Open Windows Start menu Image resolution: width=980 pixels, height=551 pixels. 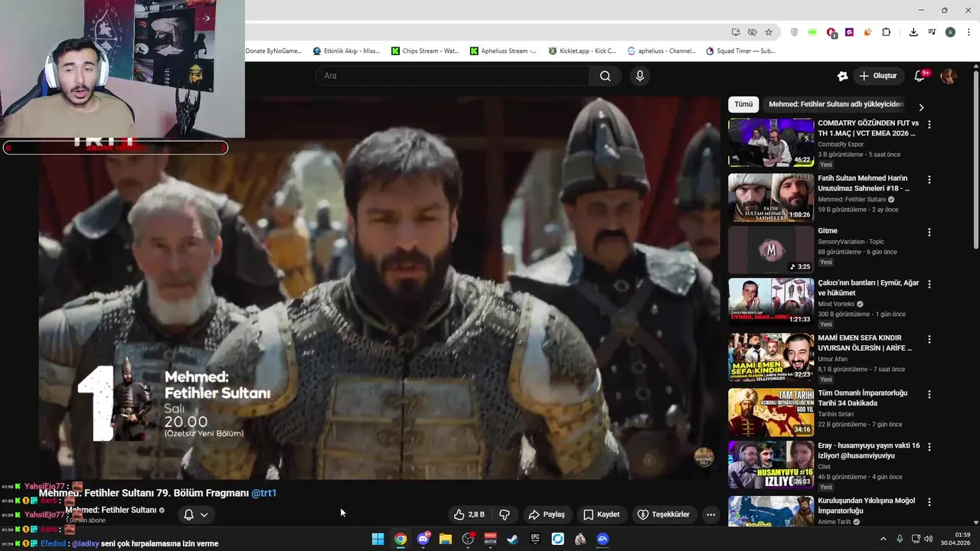[x=377, y=539]
